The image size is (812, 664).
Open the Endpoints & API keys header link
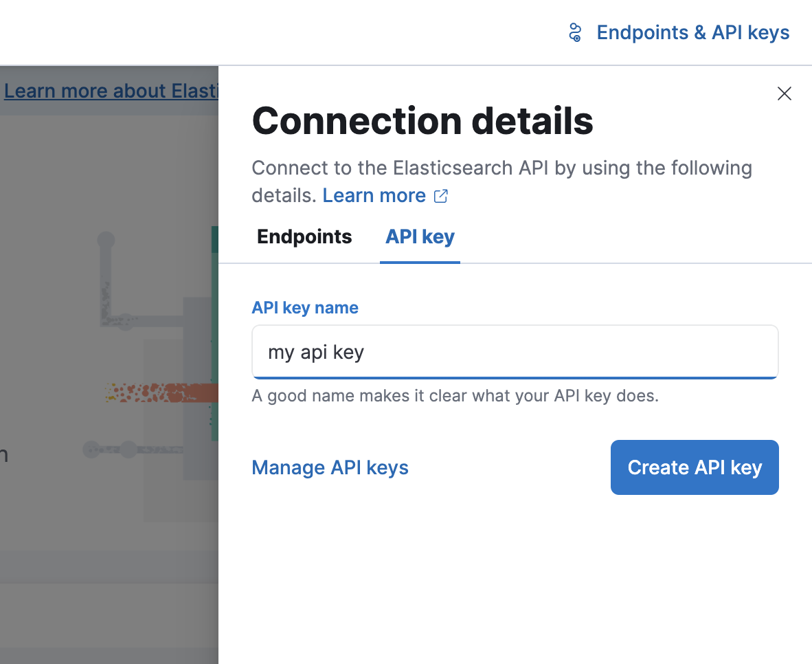(692, 32)
